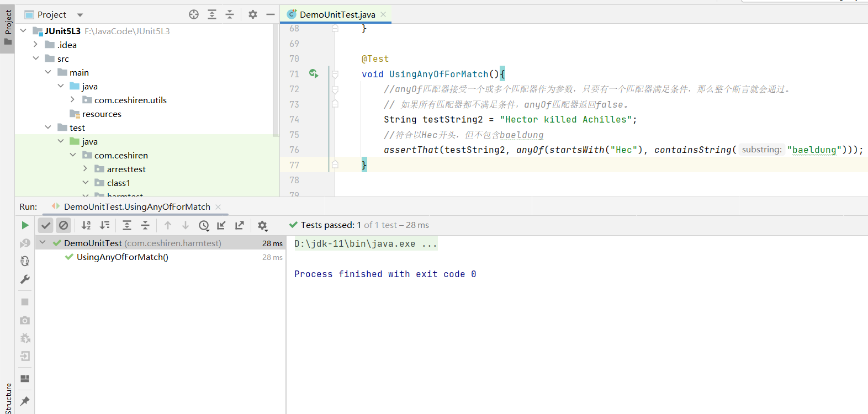Screen dimensions: 868x414
Task: Toggle Show Passed tests checkmark button
Action: click(46, 225)
